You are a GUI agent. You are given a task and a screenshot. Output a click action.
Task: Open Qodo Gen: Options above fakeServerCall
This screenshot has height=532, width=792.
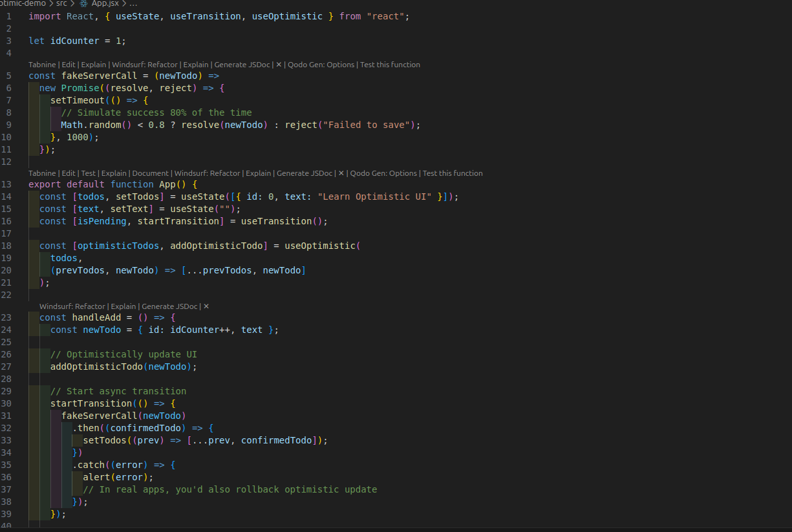pos(321,65)
